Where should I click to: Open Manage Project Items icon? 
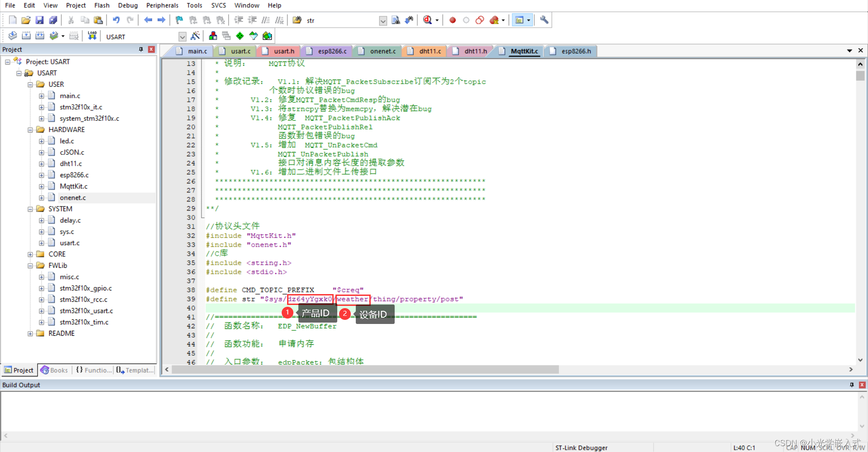click(x=213, y=36)
